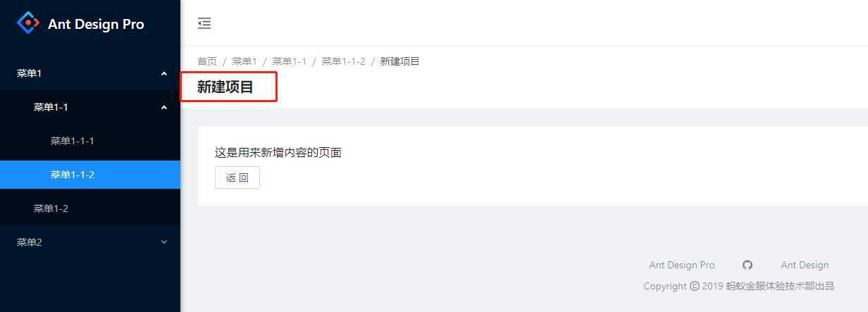Open Ant Design footer link
Viewport: 868px width, 312px height.
coord(805,265)
